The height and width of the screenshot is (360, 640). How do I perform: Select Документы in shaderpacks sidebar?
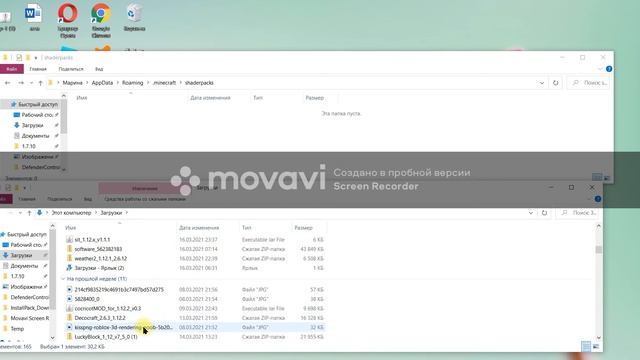pyautogui.click(x=35, y=136)
